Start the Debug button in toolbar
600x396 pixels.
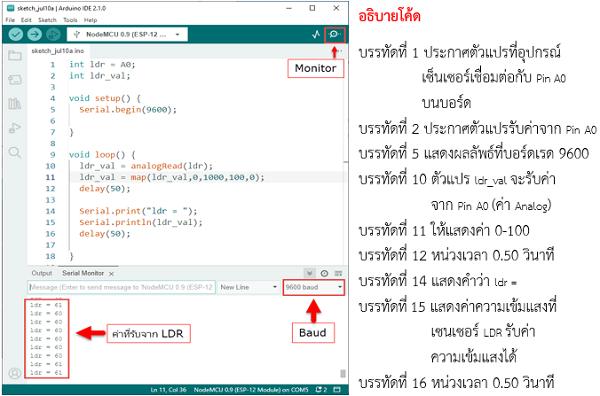click(x=53, y=34)
